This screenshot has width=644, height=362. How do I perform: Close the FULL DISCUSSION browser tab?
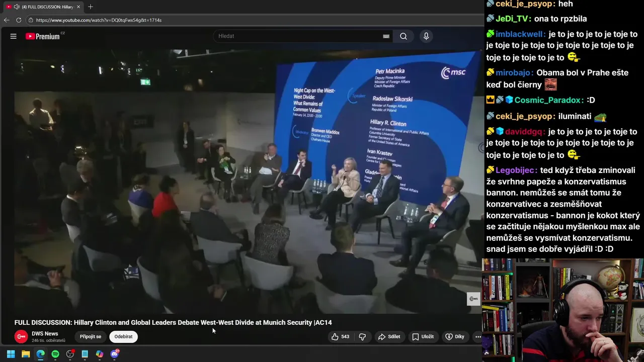click(78, 7)
